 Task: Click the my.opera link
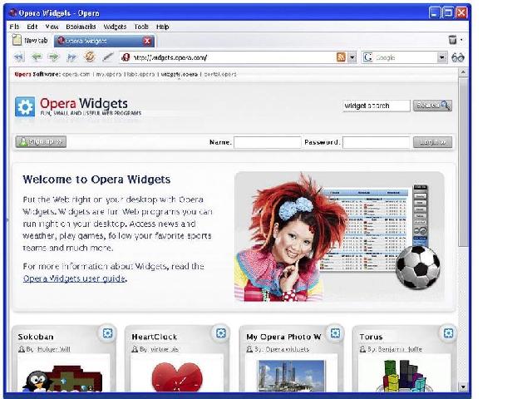109,74
